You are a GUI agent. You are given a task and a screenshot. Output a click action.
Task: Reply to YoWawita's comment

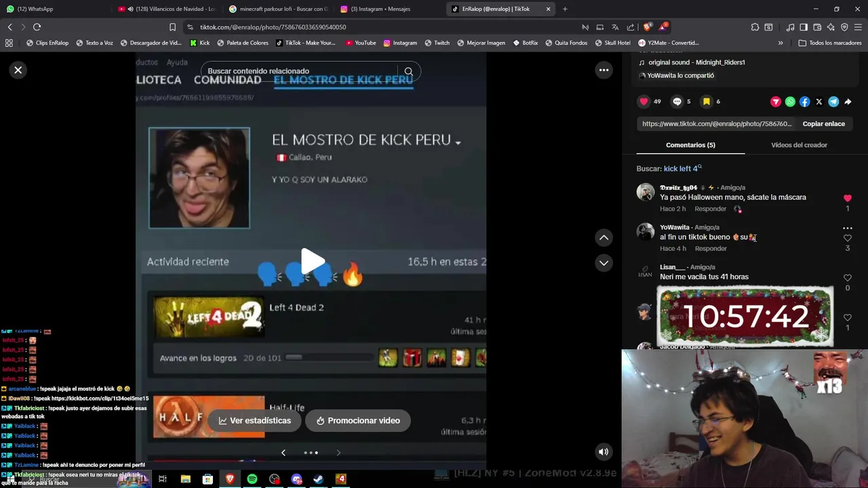pos(711,249)
